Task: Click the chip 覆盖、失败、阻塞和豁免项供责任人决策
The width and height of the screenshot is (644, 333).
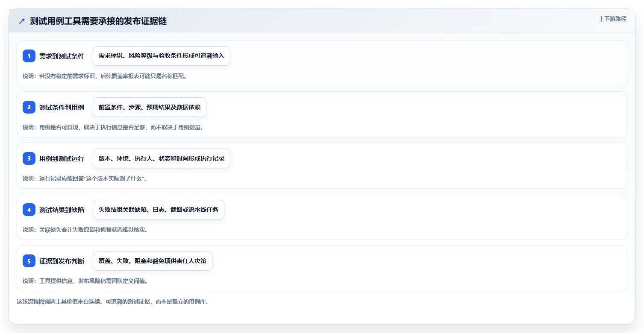Action: click(x=153, y=261)
